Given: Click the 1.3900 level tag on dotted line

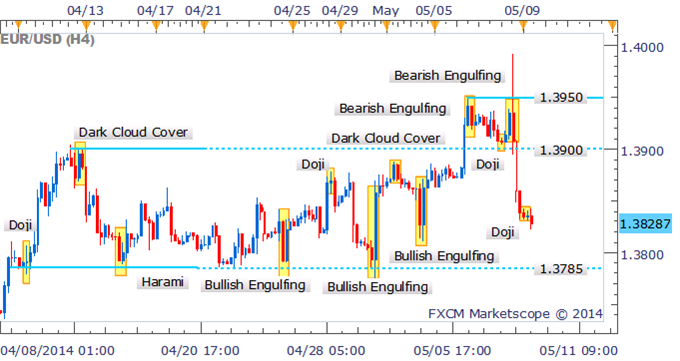Looking at the screenshot, I should pos(561,150).
